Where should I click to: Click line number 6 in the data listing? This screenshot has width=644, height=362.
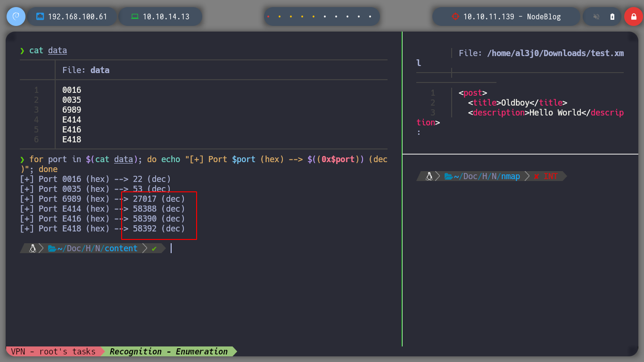click(36, 140)
